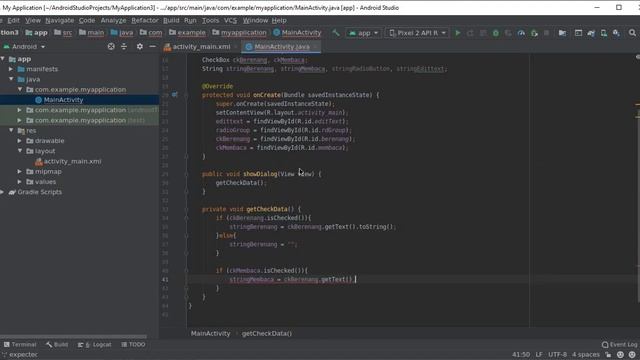Image resolution: width=640 pixels, height=360 pixels.
Task: Click the override gutter icon beside onCreate
Action: pos(175,95)
